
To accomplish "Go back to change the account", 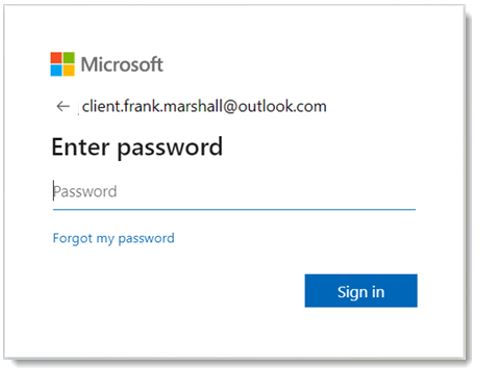I will tap(63, 106).
